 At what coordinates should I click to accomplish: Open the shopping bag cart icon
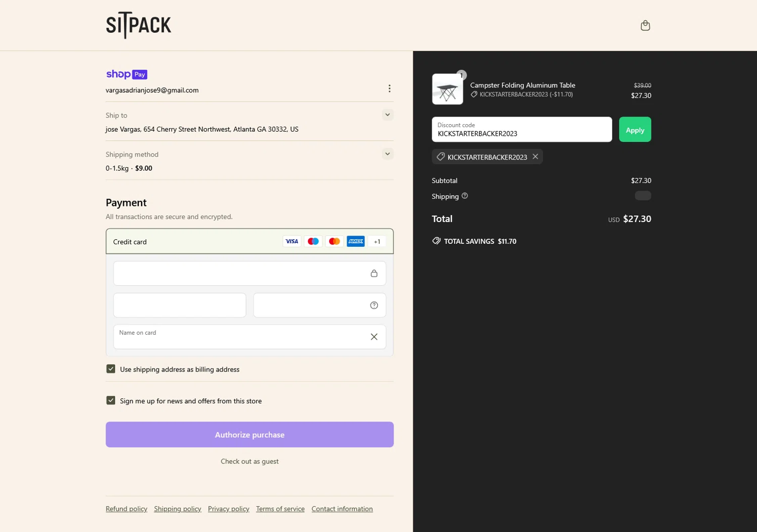click(x=645, y=25)
